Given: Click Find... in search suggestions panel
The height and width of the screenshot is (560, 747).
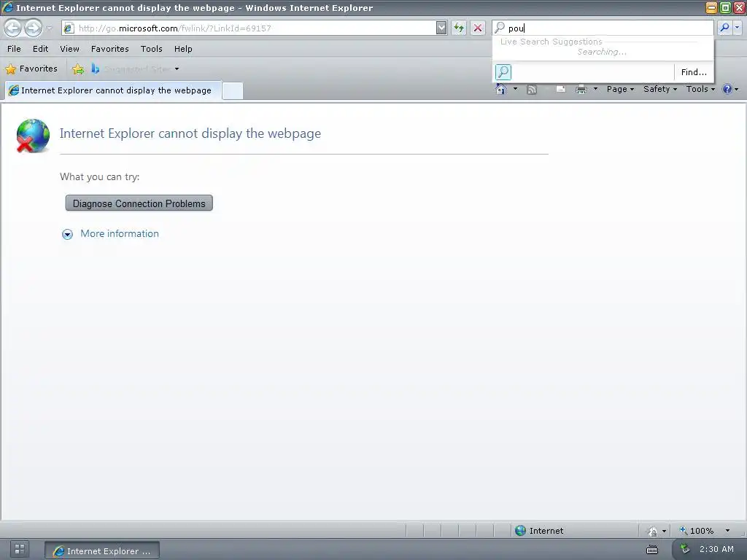Looking at the screenshot, I should tap(694, 72).
